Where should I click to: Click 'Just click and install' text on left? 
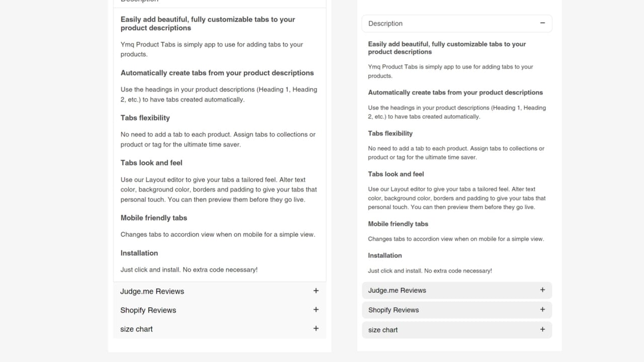click(150, 269)
